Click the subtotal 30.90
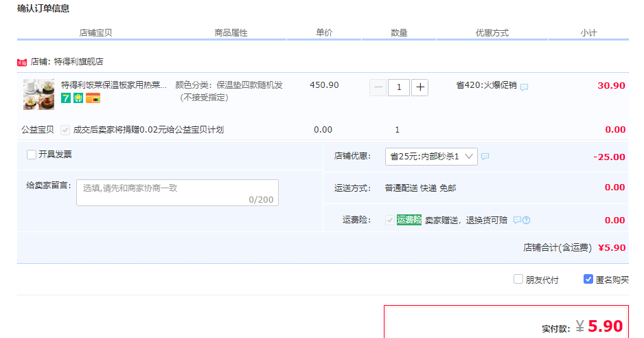This screenshot has height=338, width=644. click(x=611, y=85)
